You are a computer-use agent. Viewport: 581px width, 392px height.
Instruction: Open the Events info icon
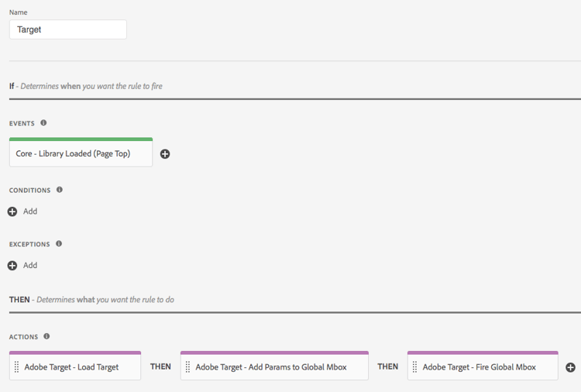pos(43,122)
